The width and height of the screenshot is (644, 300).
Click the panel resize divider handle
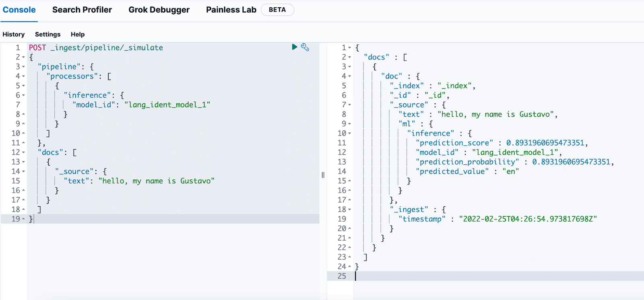(x=323, y=175)
